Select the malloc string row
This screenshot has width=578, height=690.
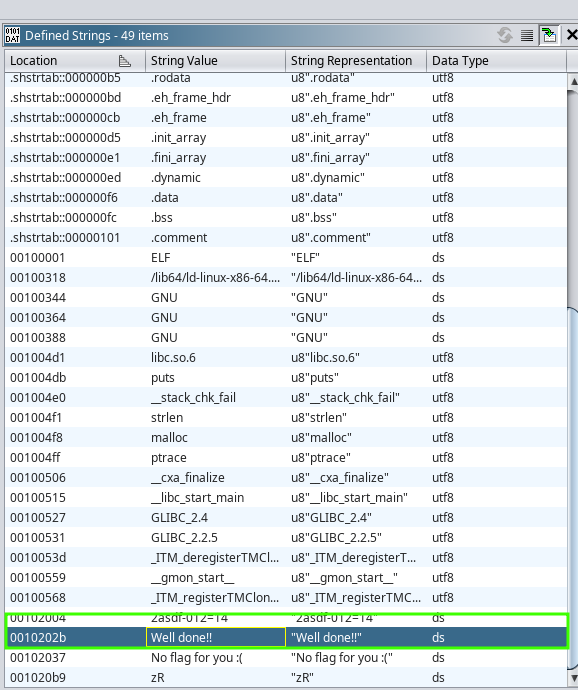[x=286, y=437]
